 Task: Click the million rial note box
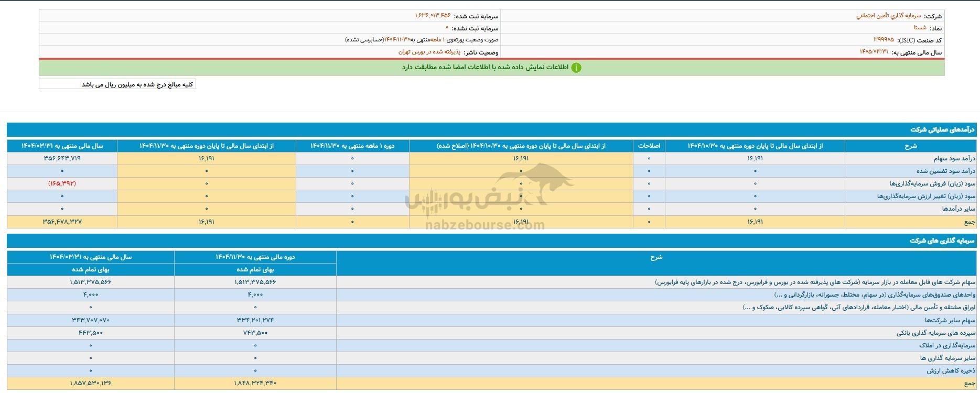click(x=117, y=84)
